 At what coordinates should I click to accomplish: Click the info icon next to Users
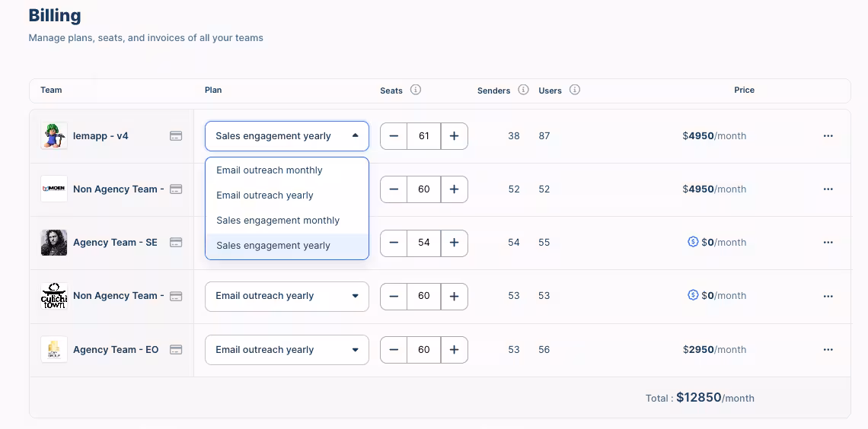coord(575,90)
